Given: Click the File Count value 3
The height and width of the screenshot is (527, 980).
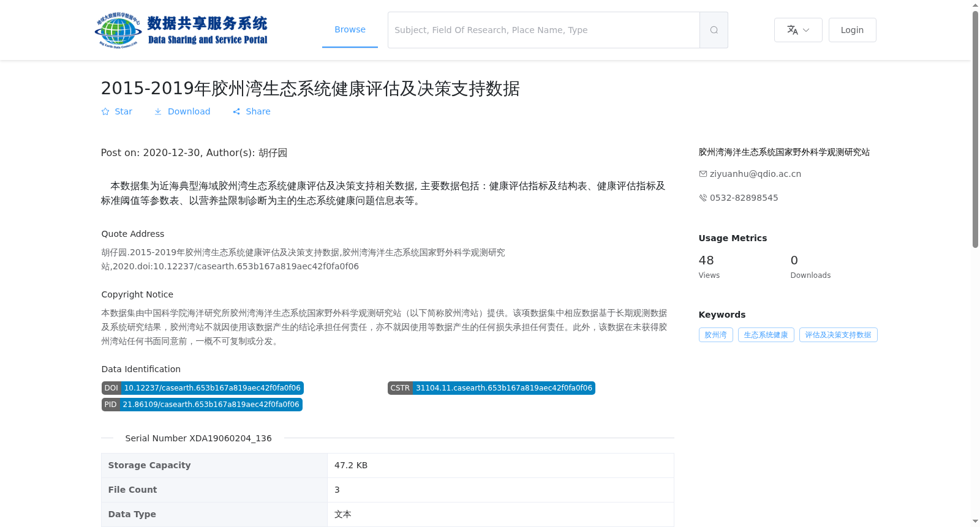Looking at the screenshot, I should point(337,490).
